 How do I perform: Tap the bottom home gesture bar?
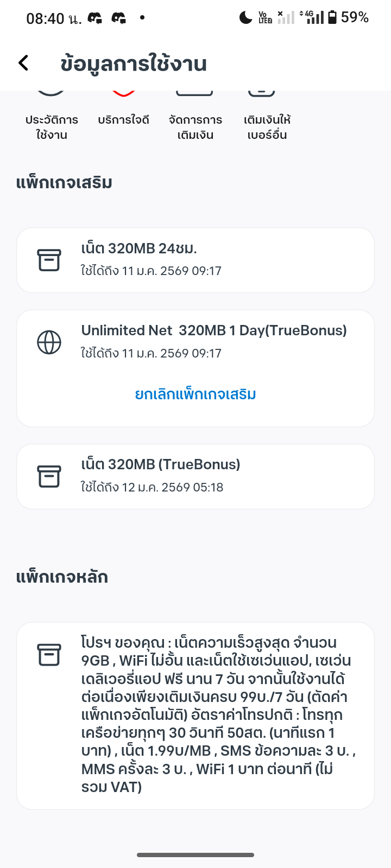pos(195,855)
